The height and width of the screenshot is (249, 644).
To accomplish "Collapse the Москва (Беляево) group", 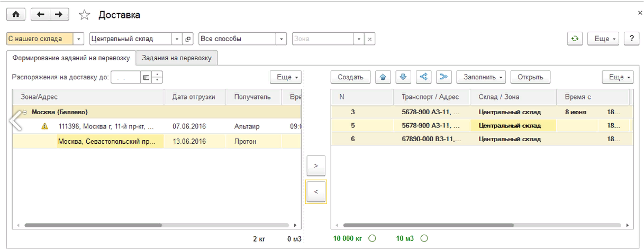I will click(x=24, y=112).
